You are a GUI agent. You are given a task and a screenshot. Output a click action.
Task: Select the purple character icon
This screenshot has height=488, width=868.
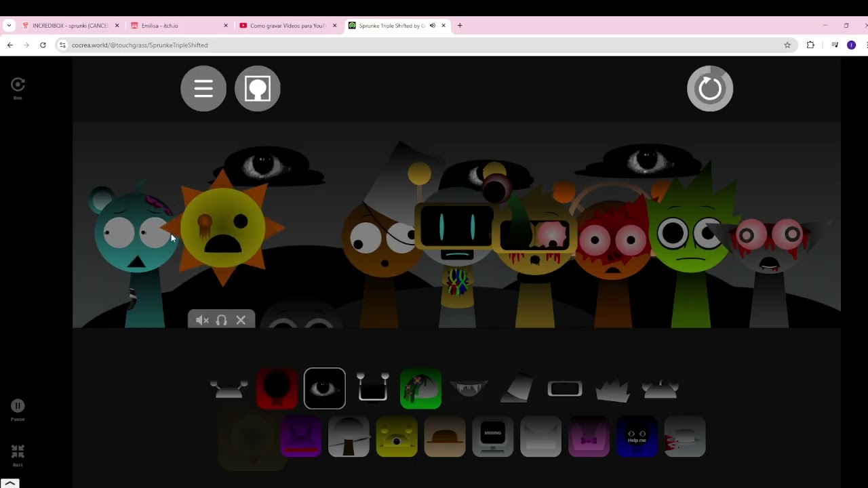[x=300, y=436]
